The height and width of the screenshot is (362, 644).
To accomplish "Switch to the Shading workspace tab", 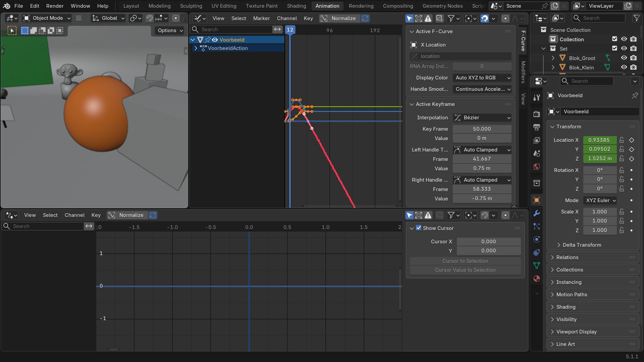I will [x=297, y=6].
